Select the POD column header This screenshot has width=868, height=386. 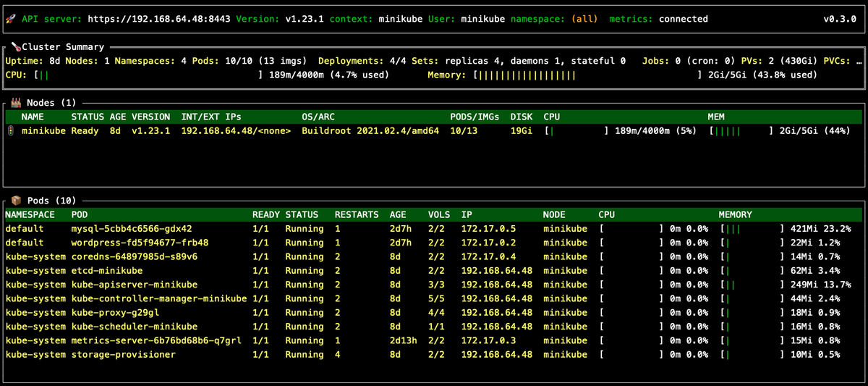pos(80,215)
